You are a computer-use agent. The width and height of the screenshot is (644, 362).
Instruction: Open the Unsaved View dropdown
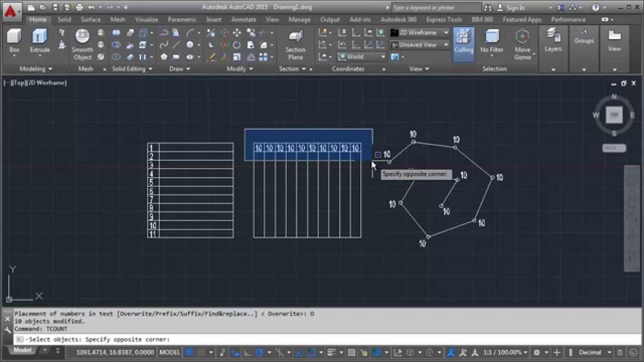click(420, 45)
